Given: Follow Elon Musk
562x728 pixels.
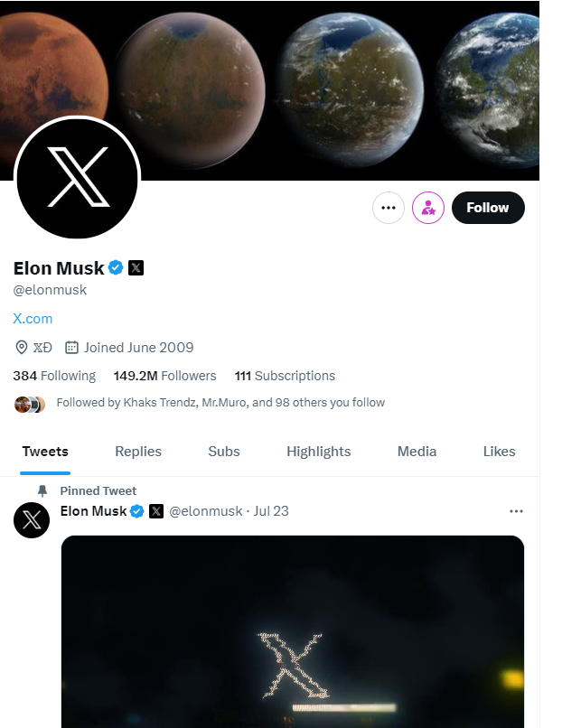Looking at the screenshot, I should (488, 208).
